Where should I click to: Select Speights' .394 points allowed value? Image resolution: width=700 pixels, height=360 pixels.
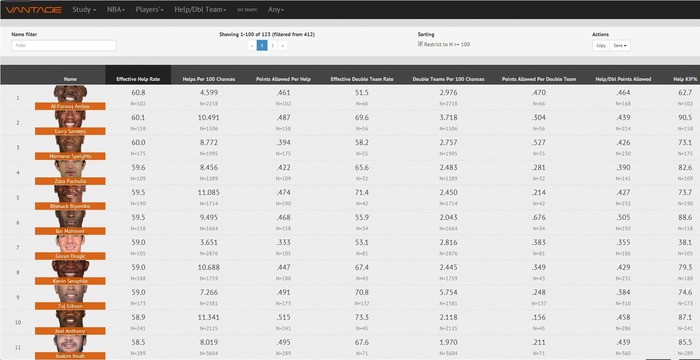283,143
